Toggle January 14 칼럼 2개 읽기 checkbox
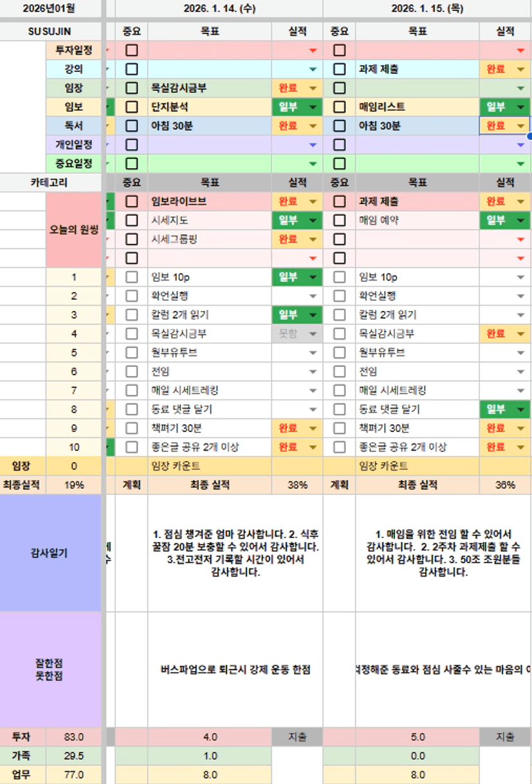Viewport: 532px width, 784px height. [x=132, y=315]
